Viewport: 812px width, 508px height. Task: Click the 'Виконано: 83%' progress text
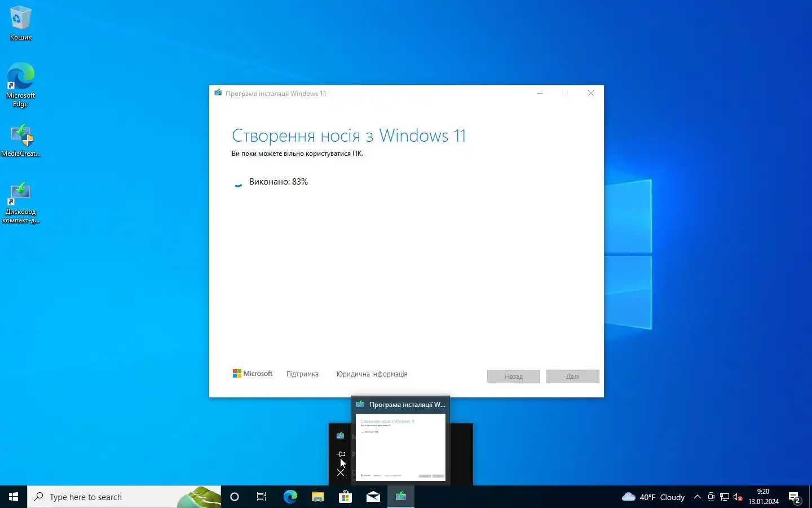pyautogui.click(x=279, y=182)
